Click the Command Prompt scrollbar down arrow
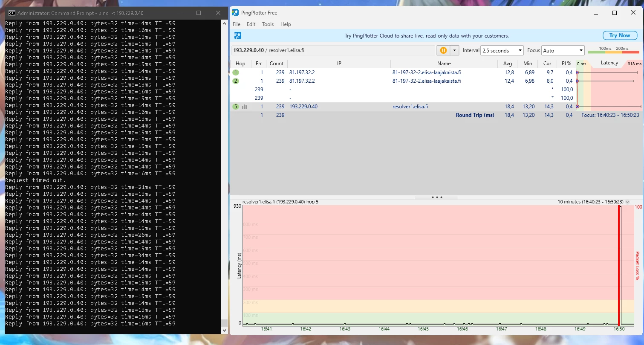 pyautogui.click(x=224, y=330)
